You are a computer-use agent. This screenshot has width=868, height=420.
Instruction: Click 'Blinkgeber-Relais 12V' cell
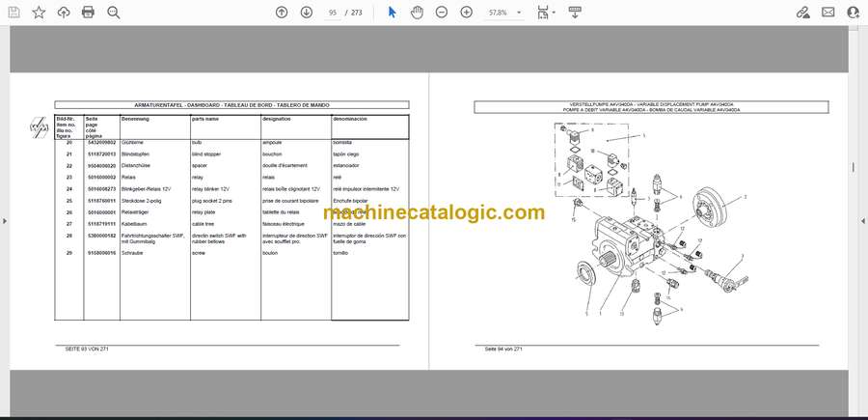coord(147,189)
